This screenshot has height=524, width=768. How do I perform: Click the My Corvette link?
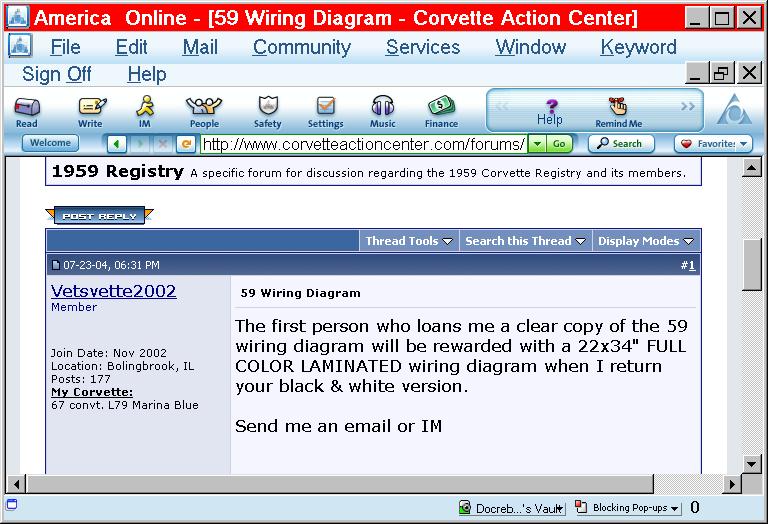click(x=92, y=392)
